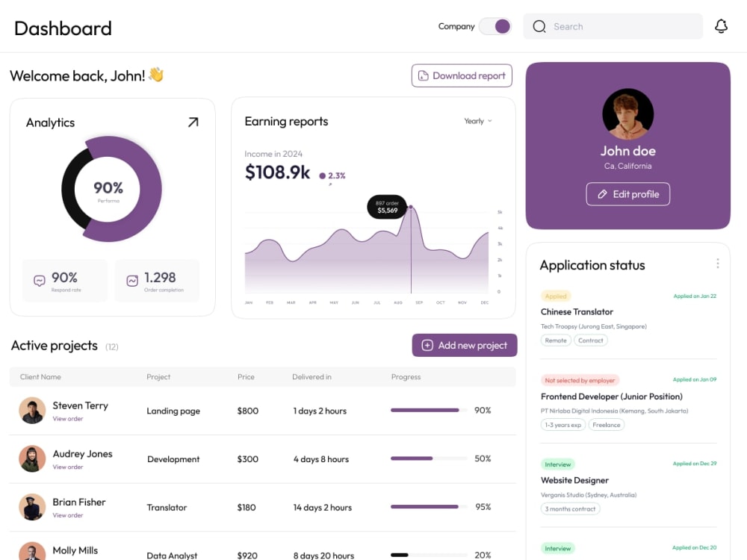The image size is (747, 560).
Task: View order for Audrey Jones
Action: click(68, 467)
